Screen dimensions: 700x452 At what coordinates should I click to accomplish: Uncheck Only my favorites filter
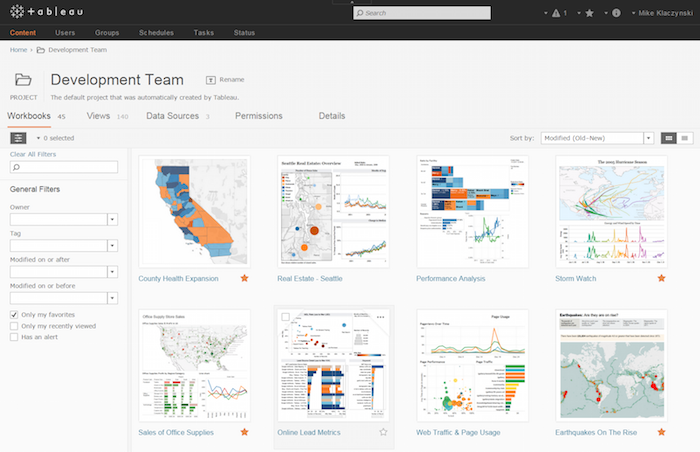13,314
